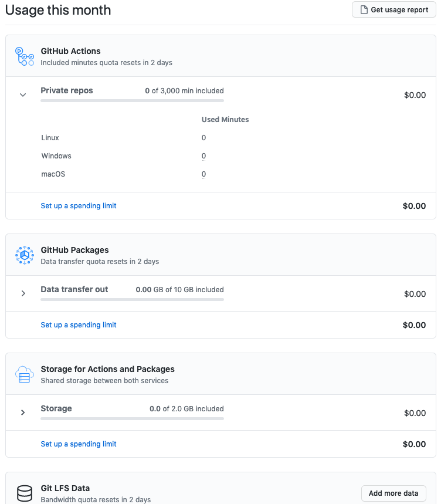Viewport: 441px width, 504px height.
Task: Expand the Data transfer out row
Action: [x=23, y=293]
